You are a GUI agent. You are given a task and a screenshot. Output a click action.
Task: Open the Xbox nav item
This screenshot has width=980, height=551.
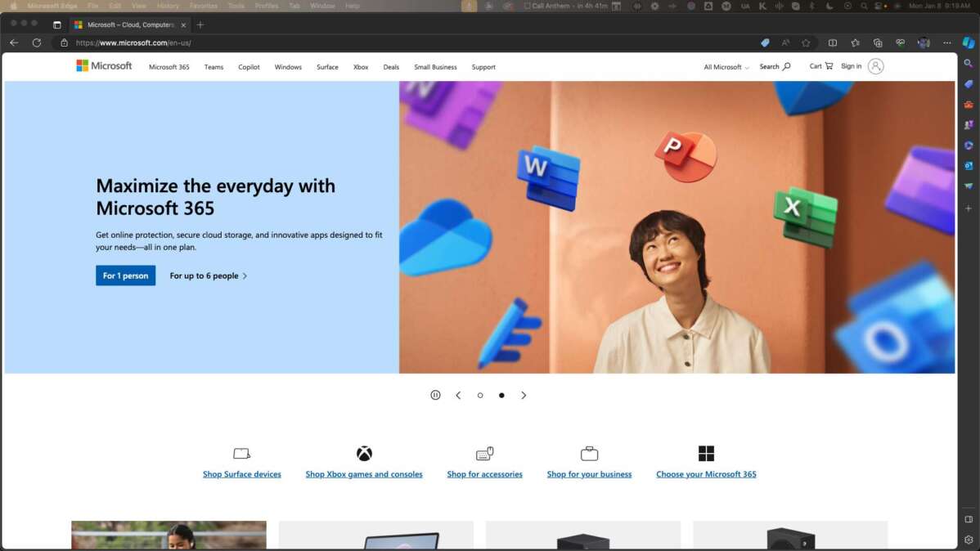tap(361, 67)
